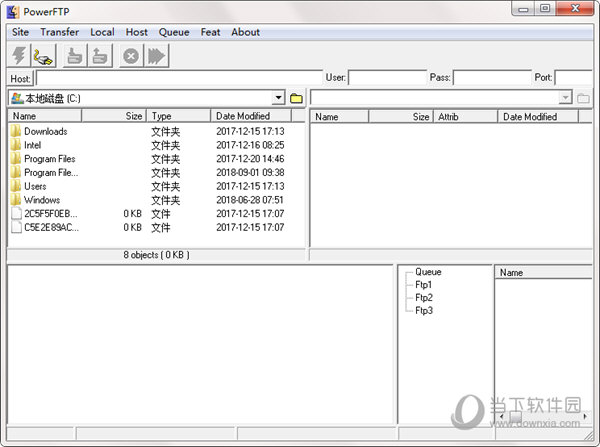Image resolution: width=600 pixels, height=447 pixels.
Task: Sort local list by Date Modified header
Action: [x=251, y=116]
